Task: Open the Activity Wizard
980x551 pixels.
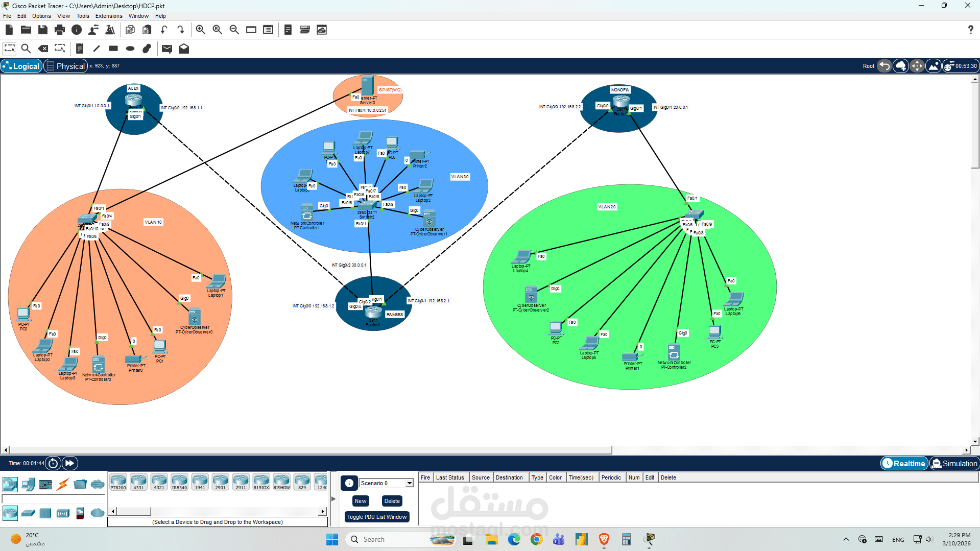Action: pos(110,30)
